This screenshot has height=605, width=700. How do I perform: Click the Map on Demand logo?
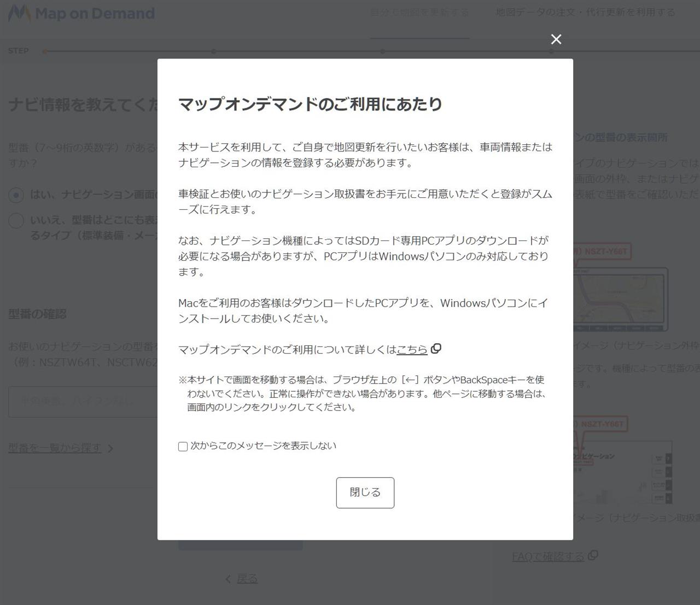pos(81,13)
